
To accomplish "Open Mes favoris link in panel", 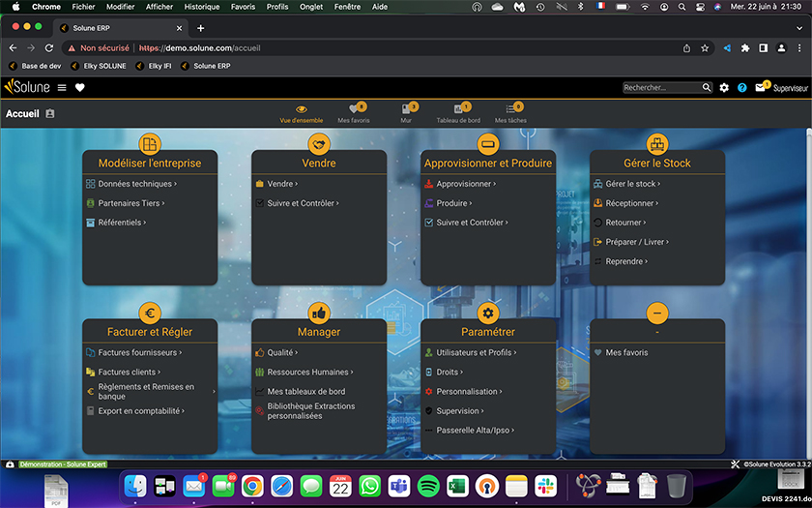I will pyautogui.click(x=626, y=353).
